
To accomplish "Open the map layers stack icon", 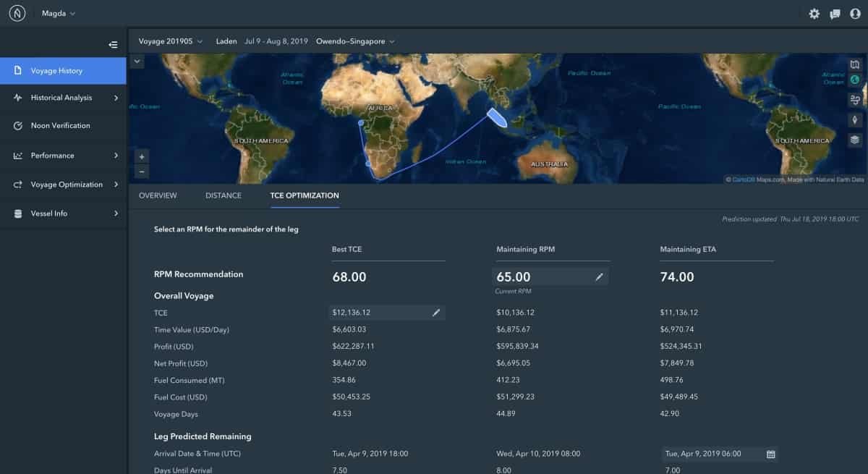I will [855, 140].
